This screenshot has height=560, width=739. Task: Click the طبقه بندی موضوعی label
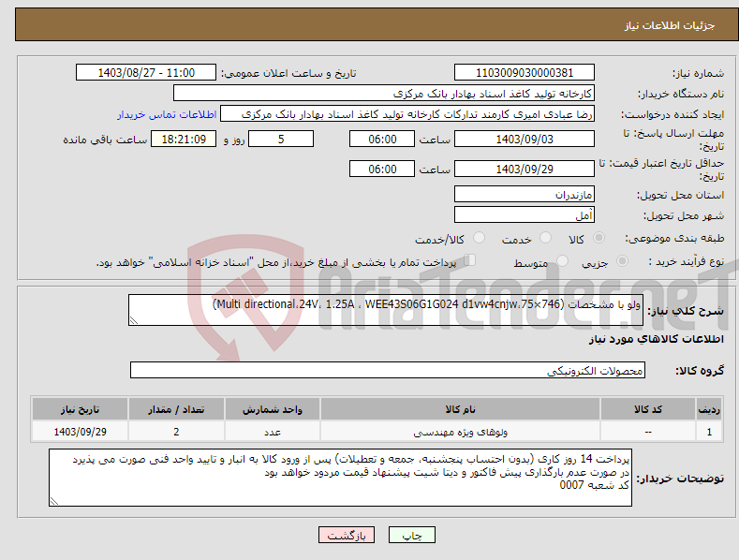(x=674, y=238)
